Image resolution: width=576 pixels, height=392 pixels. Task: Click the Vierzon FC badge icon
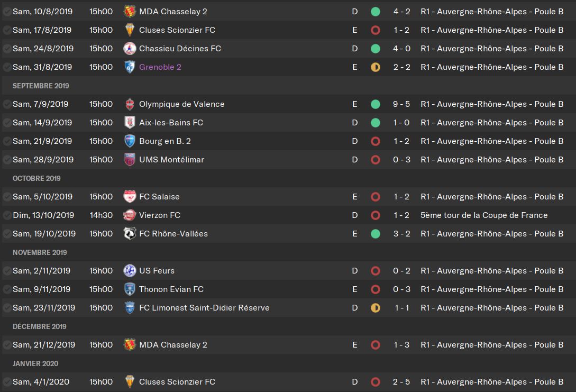tap(130, 215)
